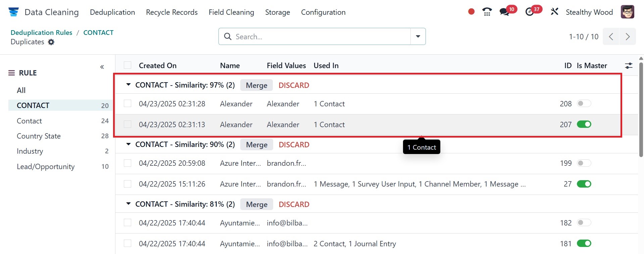
Task: Click the gear icon beside Duplicates
Action: click(51, 42)
